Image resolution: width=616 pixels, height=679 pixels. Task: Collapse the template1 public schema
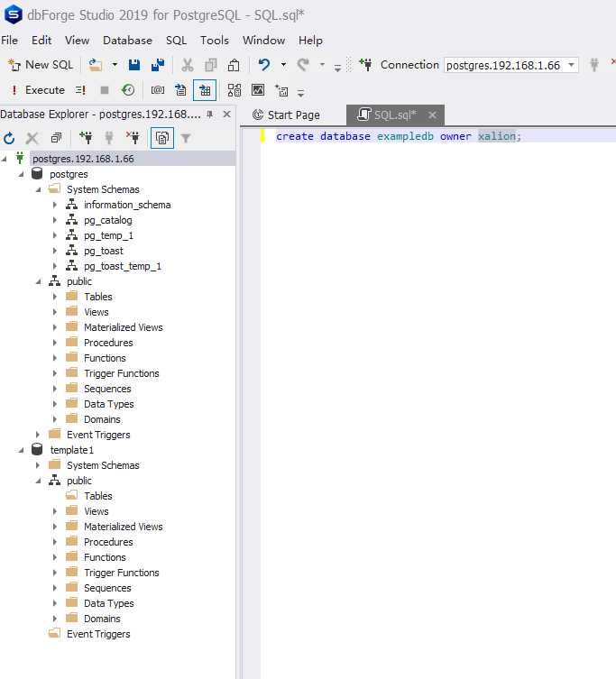[39, 481]
